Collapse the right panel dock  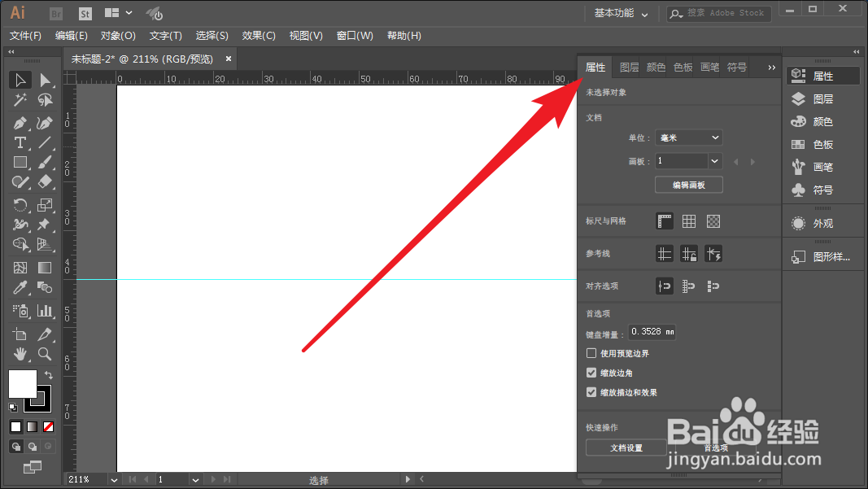coord(857,51)
